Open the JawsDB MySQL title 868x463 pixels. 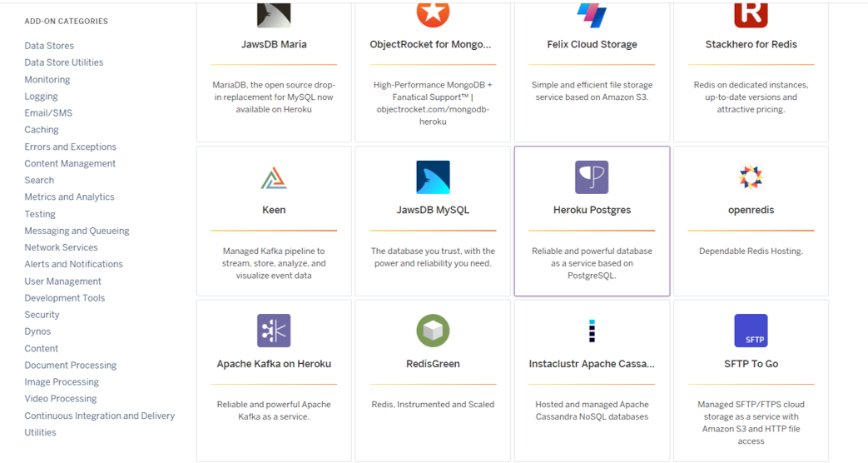(433, 210)
